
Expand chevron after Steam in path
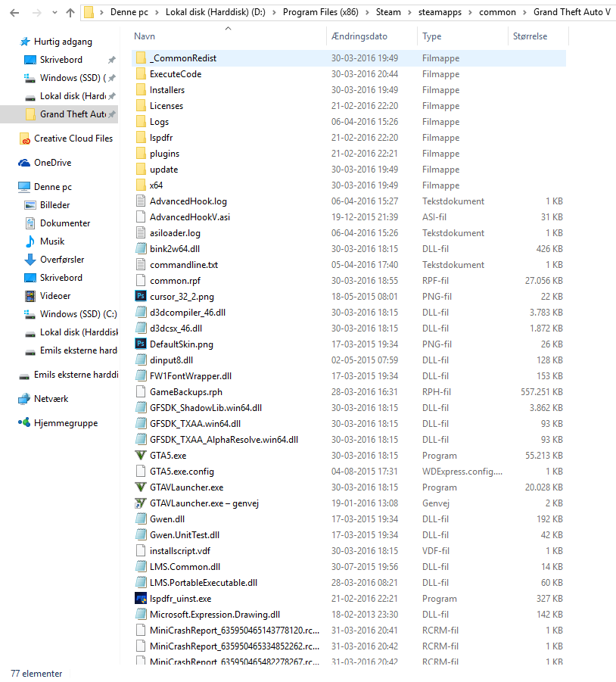click(x=409, y=12)
